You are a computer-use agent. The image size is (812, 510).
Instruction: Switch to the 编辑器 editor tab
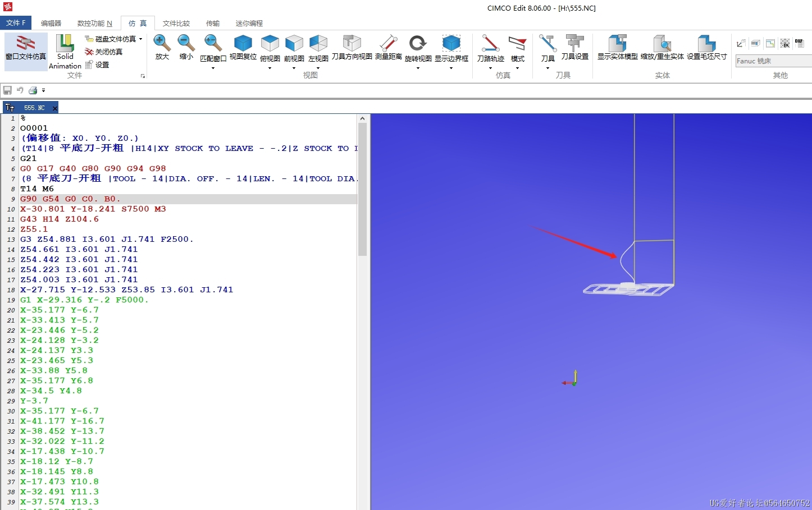click(x=51, y=23)
